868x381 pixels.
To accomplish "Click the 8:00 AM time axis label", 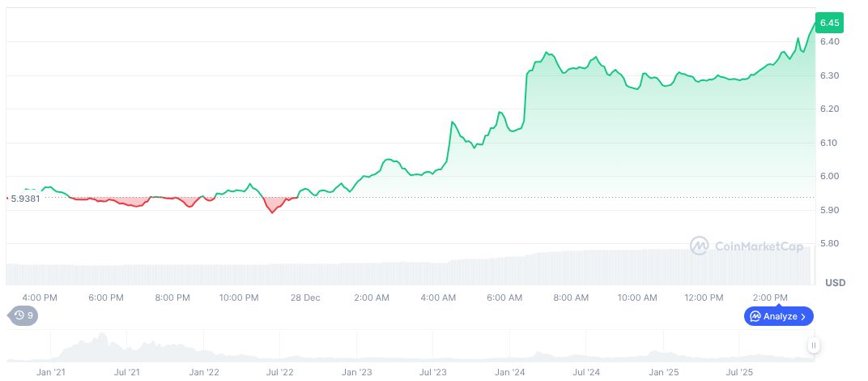I will pos(571,298).
